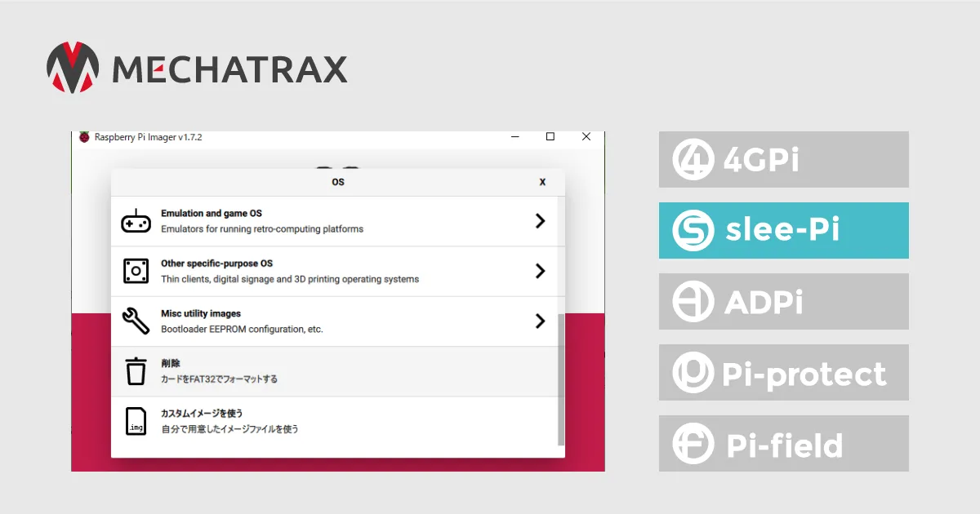
Task: Select 削除 to format card as FAT32
Action: point(334,371)
